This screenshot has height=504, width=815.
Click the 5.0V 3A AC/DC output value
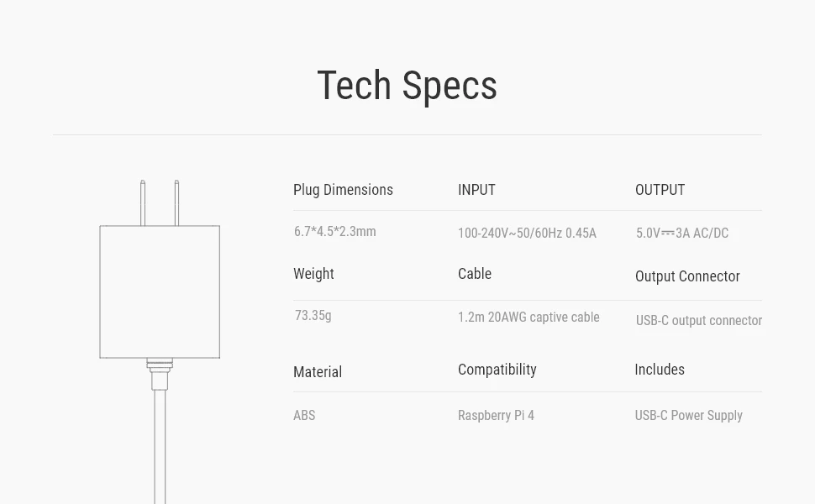tap(681, 234)
